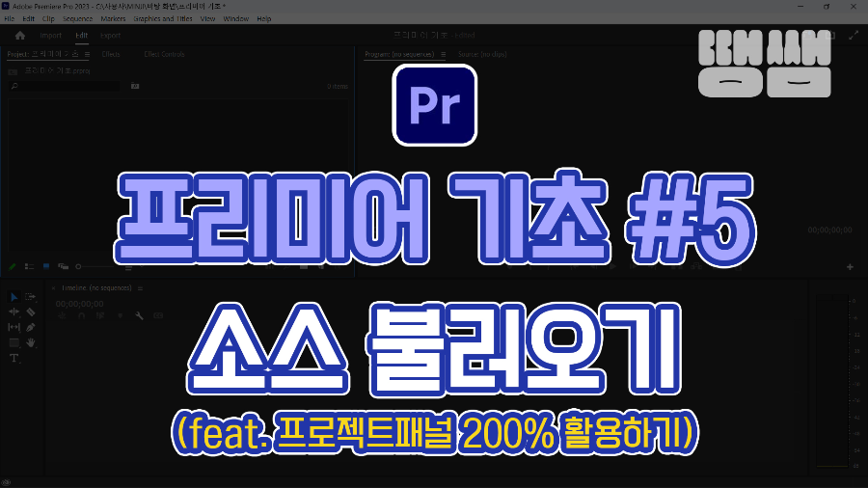
Task: Select the Slip tool
Action: pyautogui.click(x=14, y=328)
